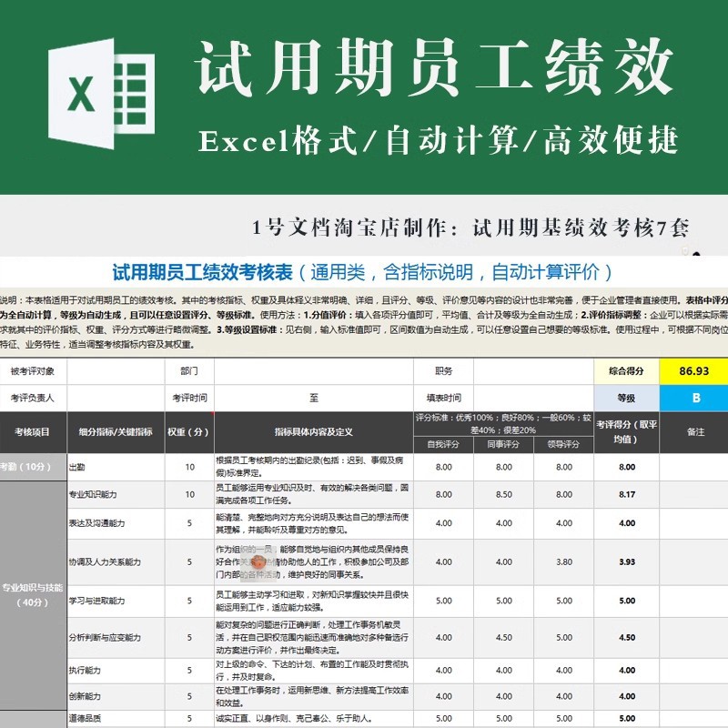Click the 评分标准 header cell
728x728 pixels.
point(504,424)
